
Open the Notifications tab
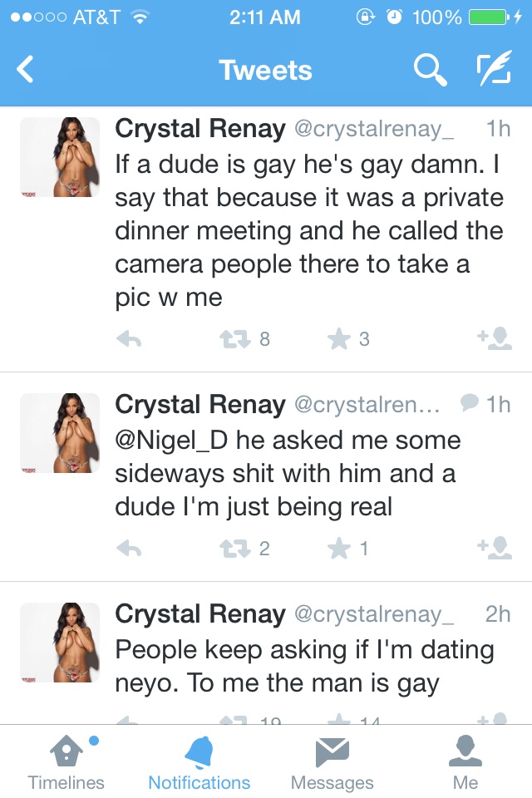199,761
